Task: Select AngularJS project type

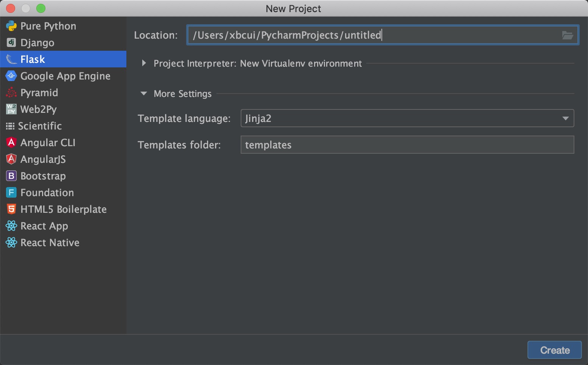Action: (63, 159)
